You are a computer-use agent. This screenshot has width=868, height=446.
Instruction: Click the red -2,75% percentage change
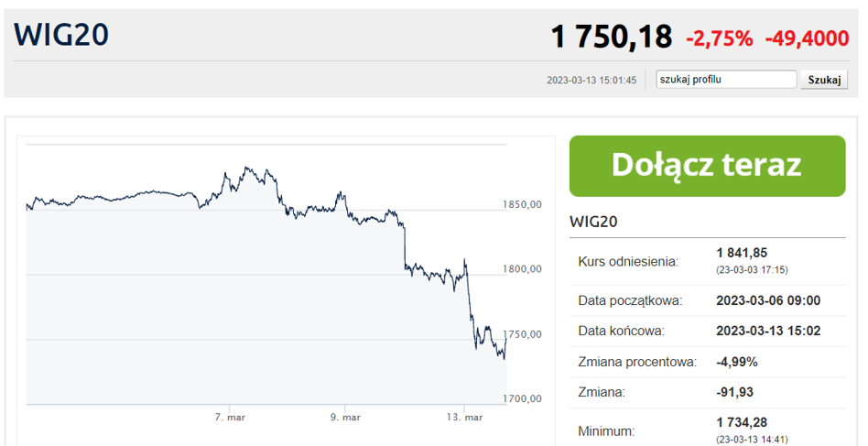(719, 38)
